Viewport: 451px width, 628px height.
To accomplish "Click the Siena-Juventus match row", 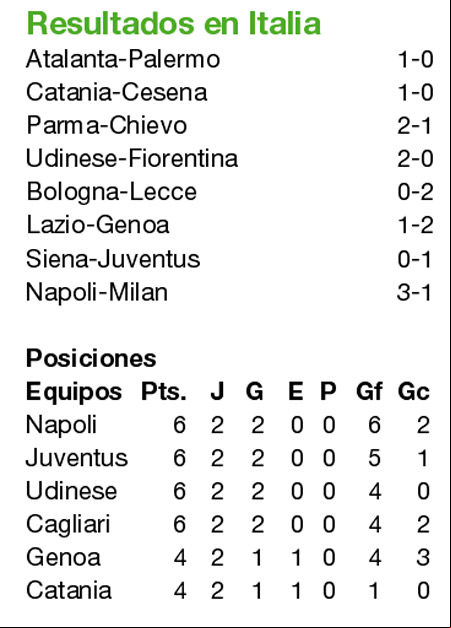I will pos(230,259).
